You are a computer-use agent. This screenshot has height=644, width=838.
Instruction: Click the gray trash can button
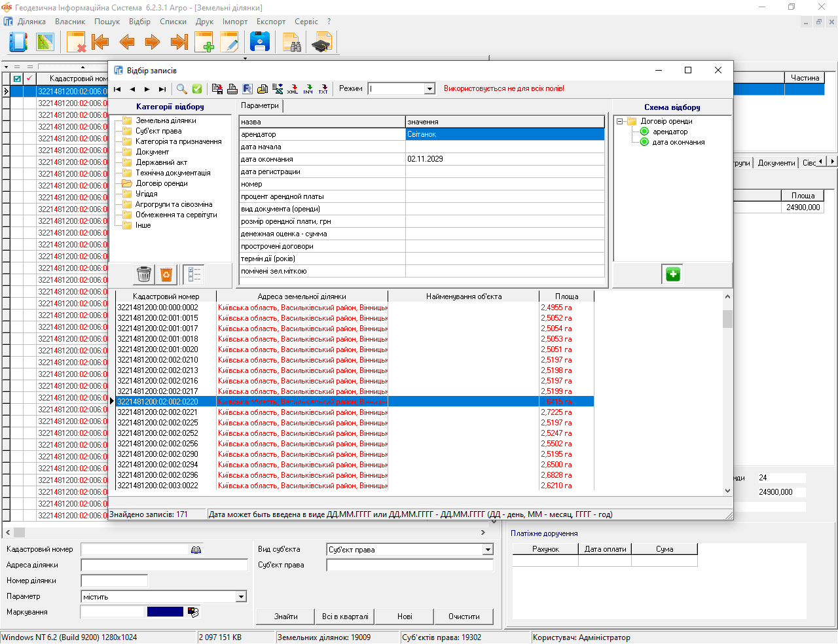tap(144, 274)
